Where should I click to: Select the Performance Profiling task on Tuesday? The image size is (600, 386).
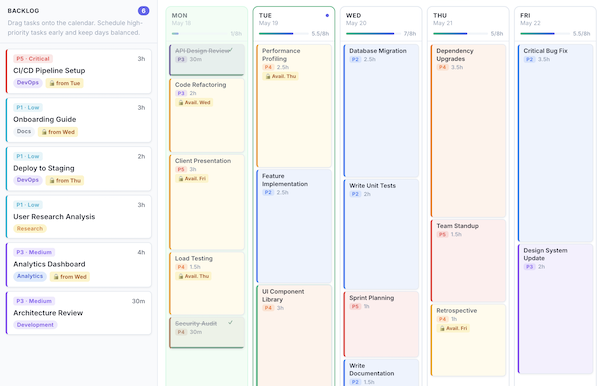tap(294, 106)
